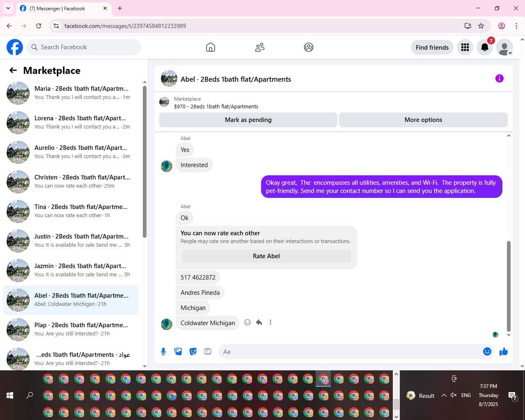Open a new browser tab

[x=120, y=8]
